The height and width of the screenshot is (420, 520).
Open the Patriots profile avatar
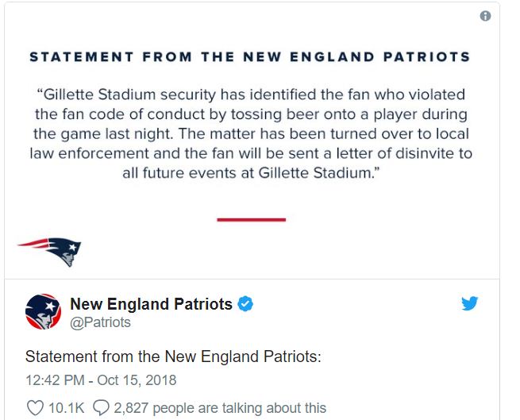43,311
